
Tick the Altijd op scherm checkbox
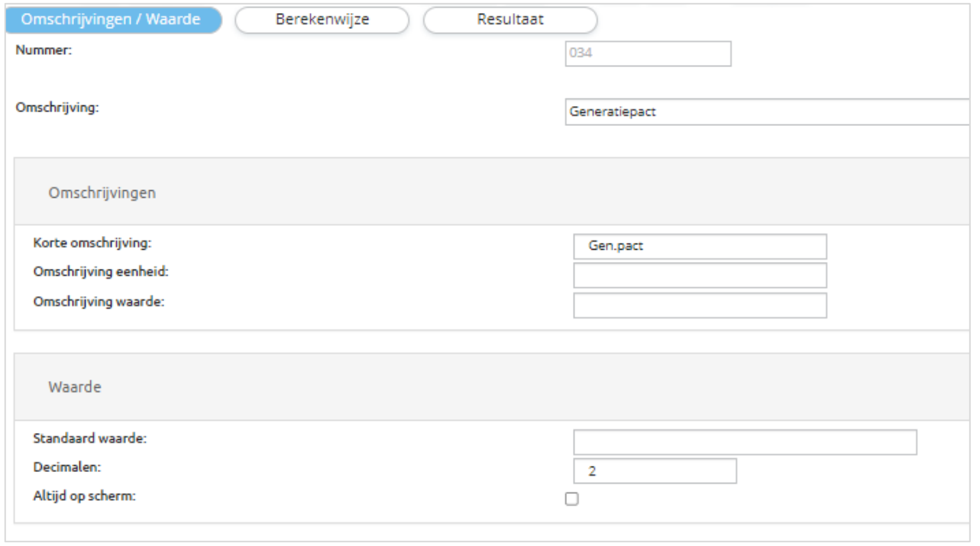pos(571,499)
